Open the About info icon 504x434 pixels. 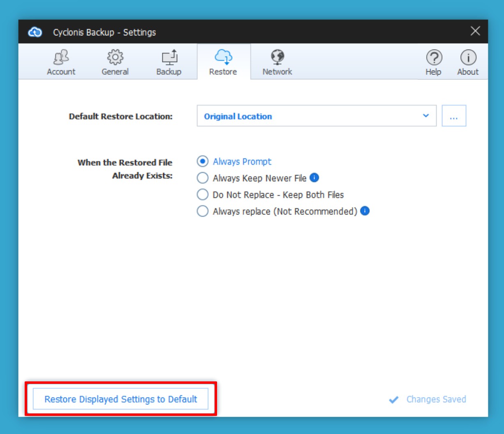click(468, 58)
